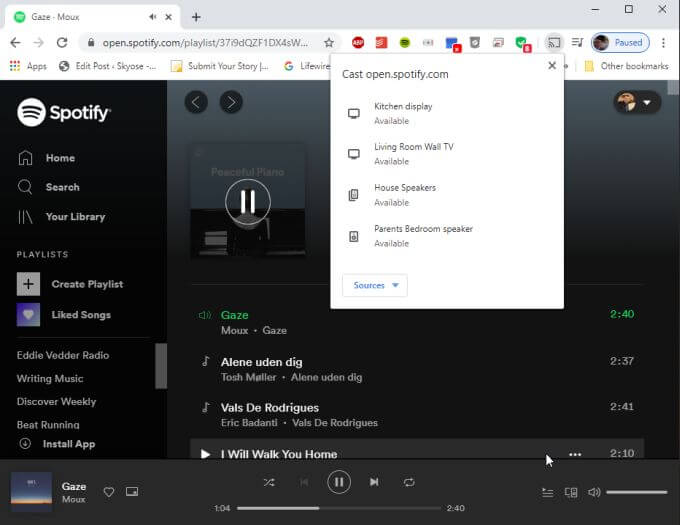Image resolution: width=680 pixels, height=525 pixels.
Task: Open the Writing Music playlist
Action: pos(50,378)
